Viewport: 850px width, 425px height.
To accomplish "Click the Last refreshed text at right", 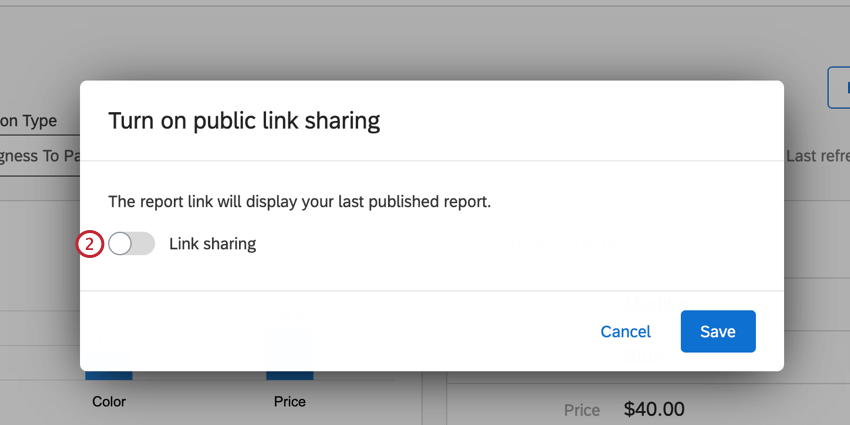I will (x=817, y=156).
